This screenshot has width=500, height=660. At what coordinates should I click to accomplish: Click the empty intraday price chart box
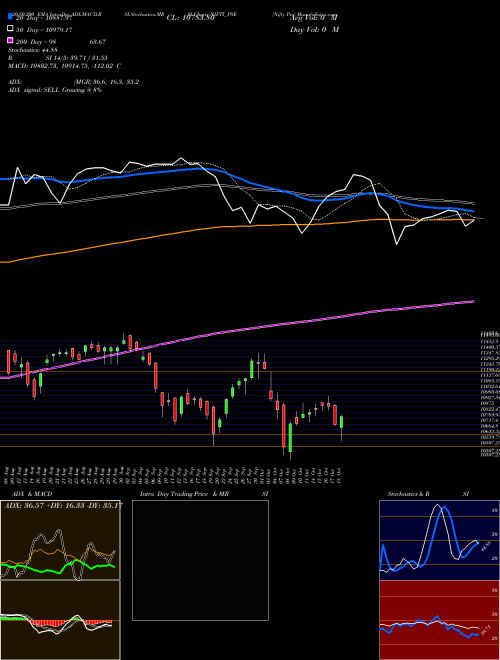pos(200,560)
